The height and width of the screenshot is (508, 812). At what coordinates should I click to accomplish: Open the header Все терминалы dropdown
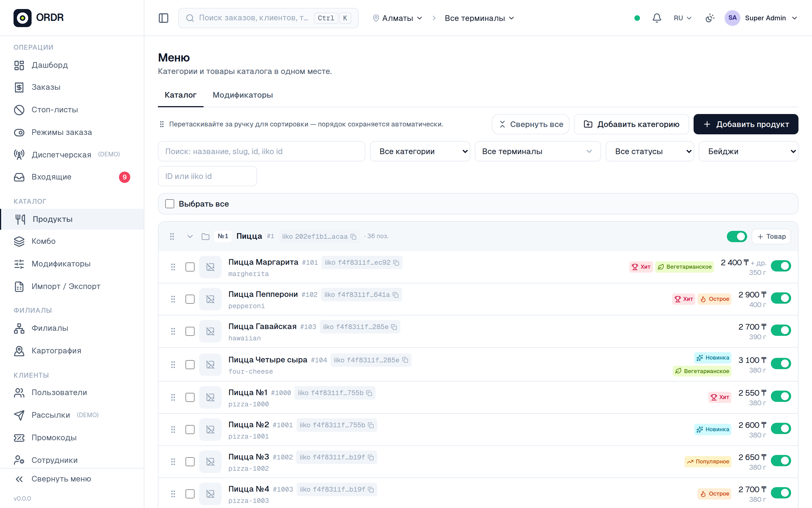[479, 18]
